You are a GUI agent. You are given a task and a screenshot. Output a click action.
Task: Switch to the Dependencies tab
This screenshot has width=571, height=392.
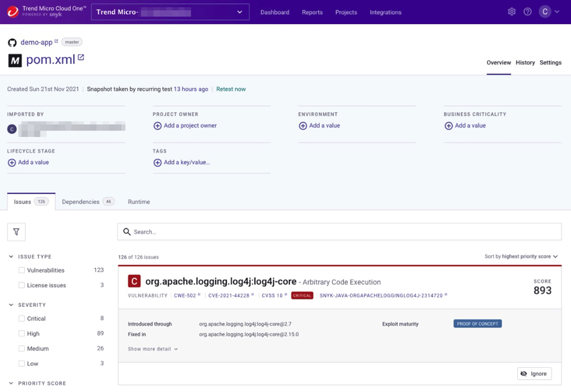pos(87,201)
